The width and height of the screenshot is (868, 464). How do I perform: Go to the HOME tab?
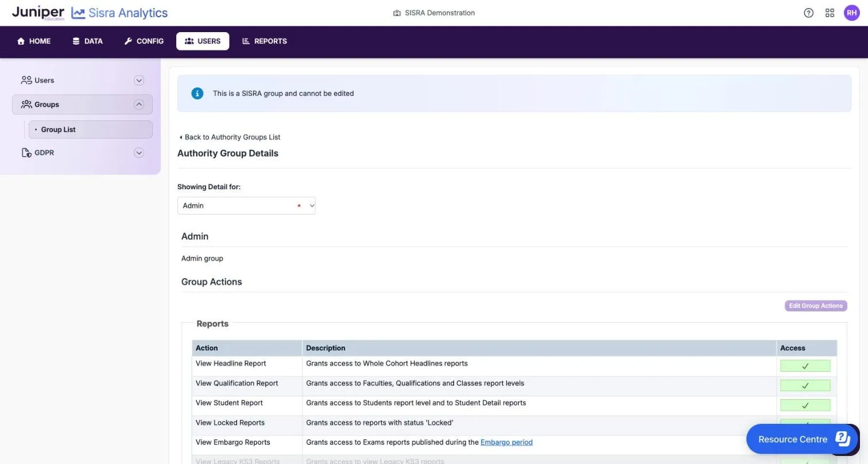click(x=34, y=41)
